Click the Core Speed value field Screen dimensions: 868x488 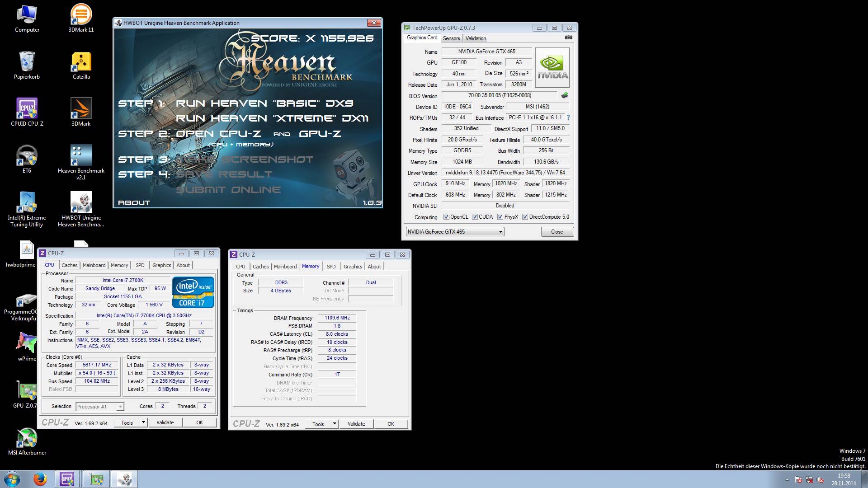point(97,365)
